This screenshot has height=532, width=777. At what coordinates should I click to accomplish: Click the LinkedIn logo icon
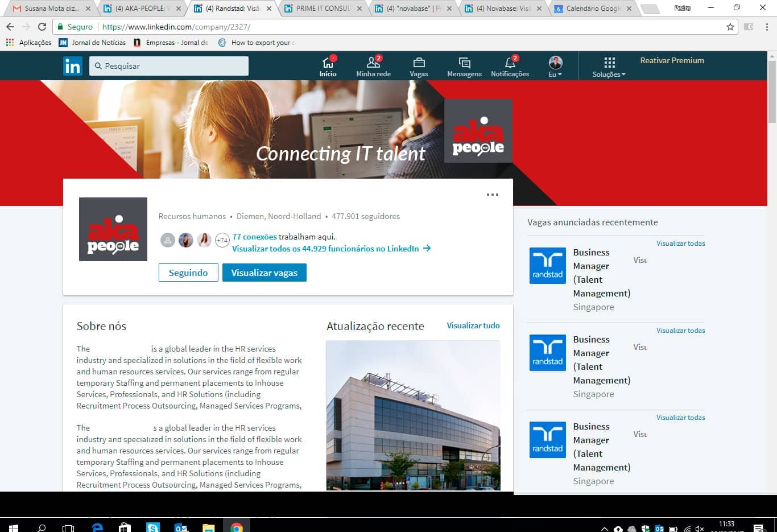[x=72, y=66]
